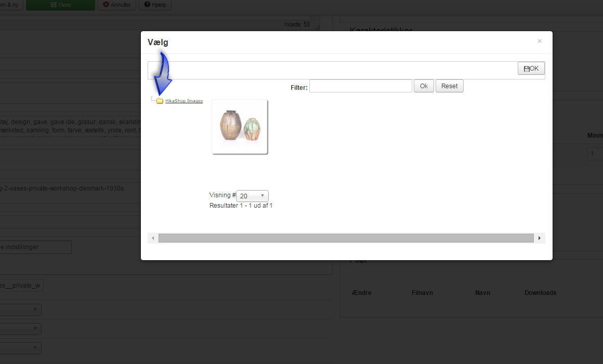The width and height of the screenshot is (603, 364).
Task: Click the wide path field beside OK
Action: (x=333, y=70)
